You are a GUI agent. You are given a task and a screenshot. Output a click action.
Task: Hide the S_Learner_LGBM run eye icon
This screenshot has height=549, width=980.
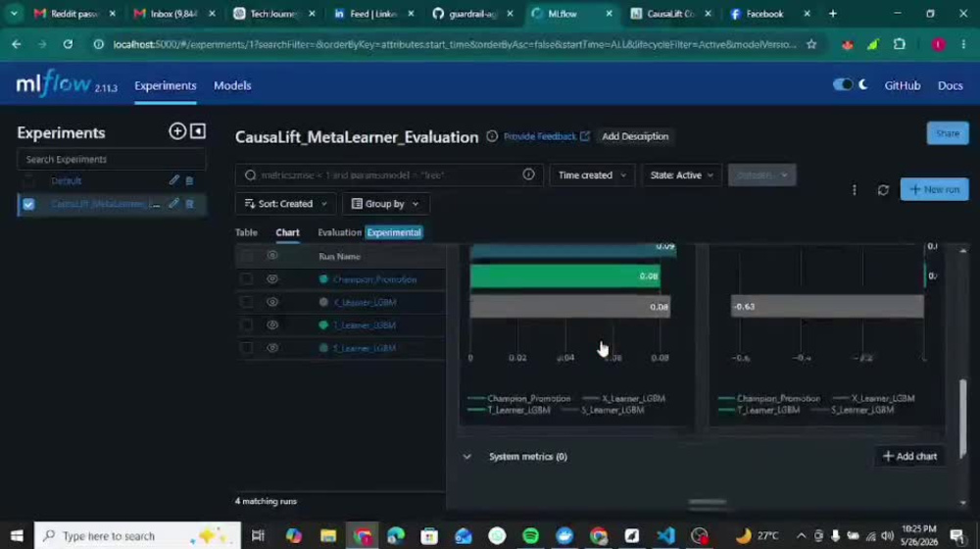(x=272, y=348)
